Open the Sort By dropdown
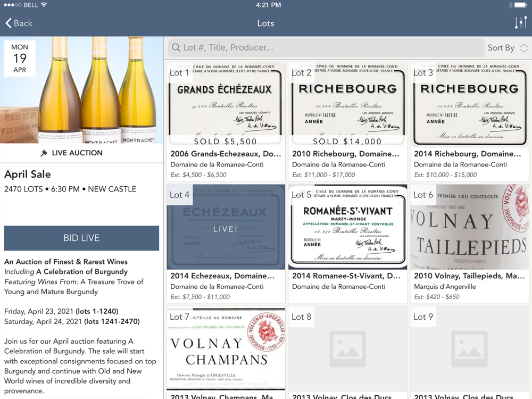This screenshot has height=399, width=532. (x=508, y=48)
